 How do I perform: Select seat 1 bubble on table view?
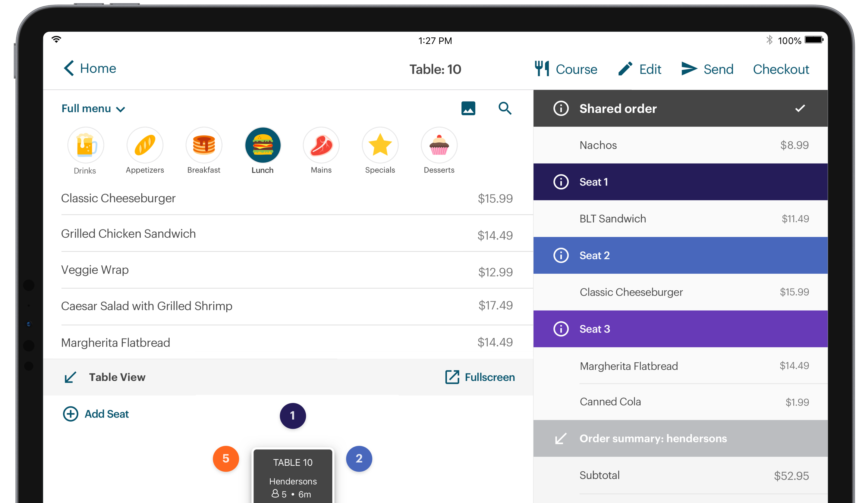pyautogui.click(x=292, y=416)
